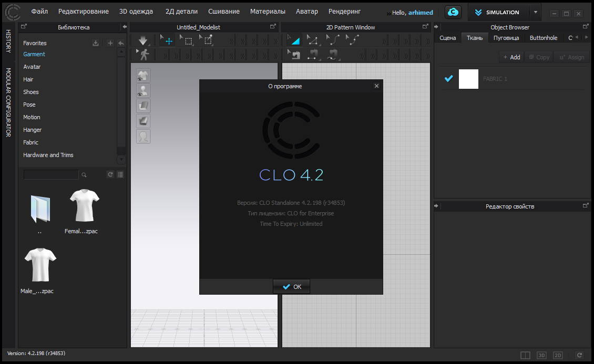Undock the 2D Pattern Window

425,26
